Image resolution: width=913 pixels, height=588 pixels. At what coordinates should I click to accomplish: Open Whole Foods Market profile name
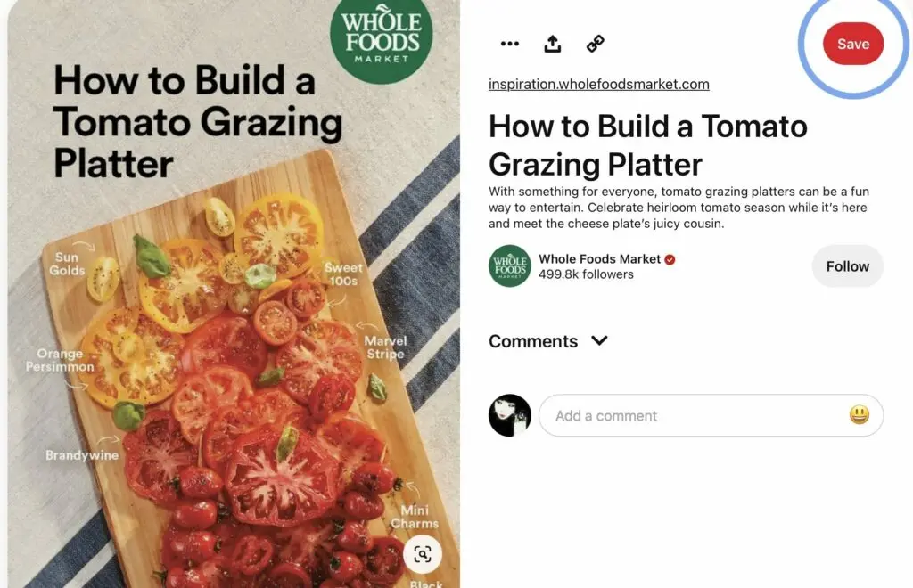pyautogui.click(x=600, y=259)
